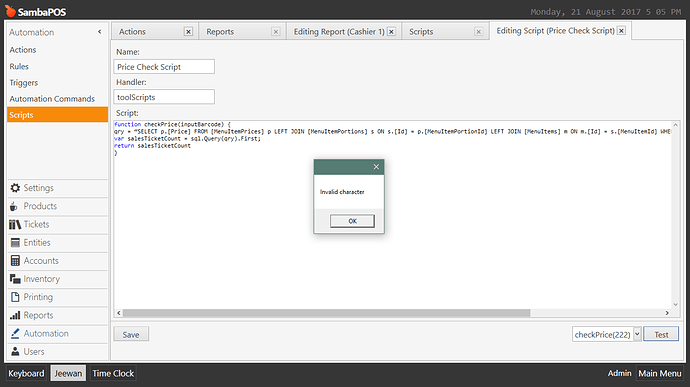Viewport: 690px width, 387px height.
Task: Confirm the Invalid character dialog with OK
Action: pyautogui.click(x=352, y=221)
